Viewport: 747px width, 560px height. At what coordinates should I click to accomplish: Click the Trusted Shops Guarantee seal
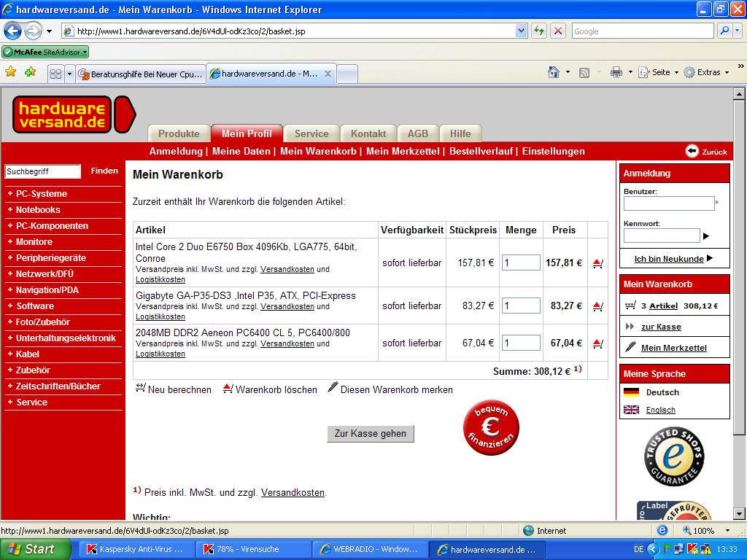[673, 456]
